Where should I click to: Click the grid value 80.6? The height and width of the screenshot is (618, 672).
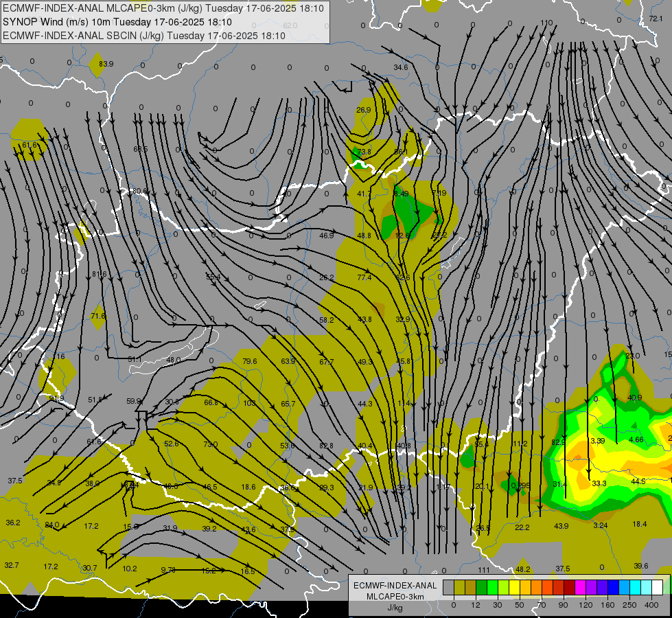140,191
